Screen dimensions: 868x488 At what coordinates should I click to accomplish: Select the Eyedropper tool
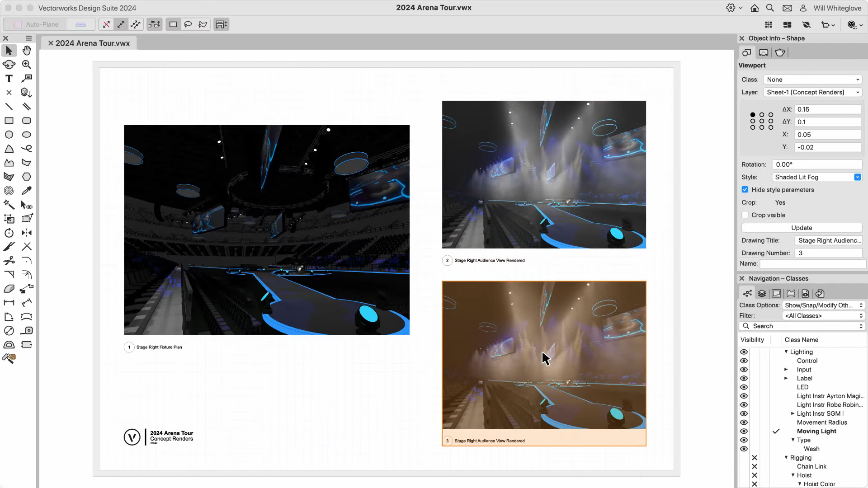click(27, 191)
